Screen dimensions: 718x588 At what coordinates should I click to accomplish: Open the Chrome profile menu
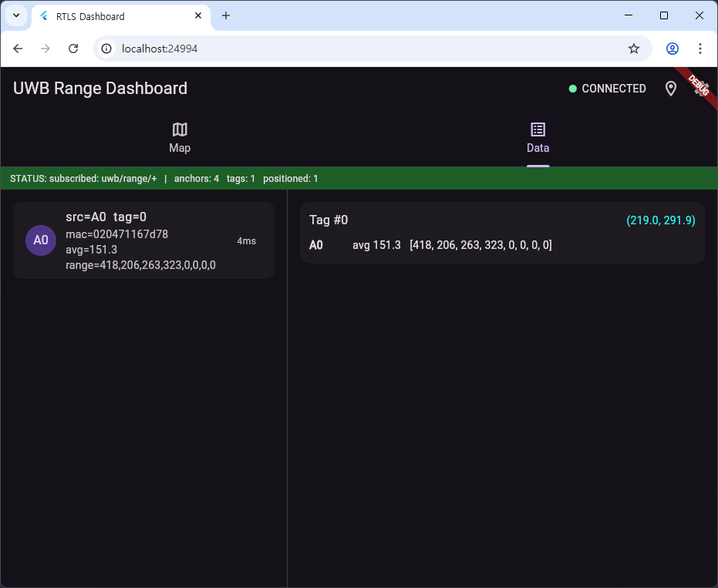point(672,49)
